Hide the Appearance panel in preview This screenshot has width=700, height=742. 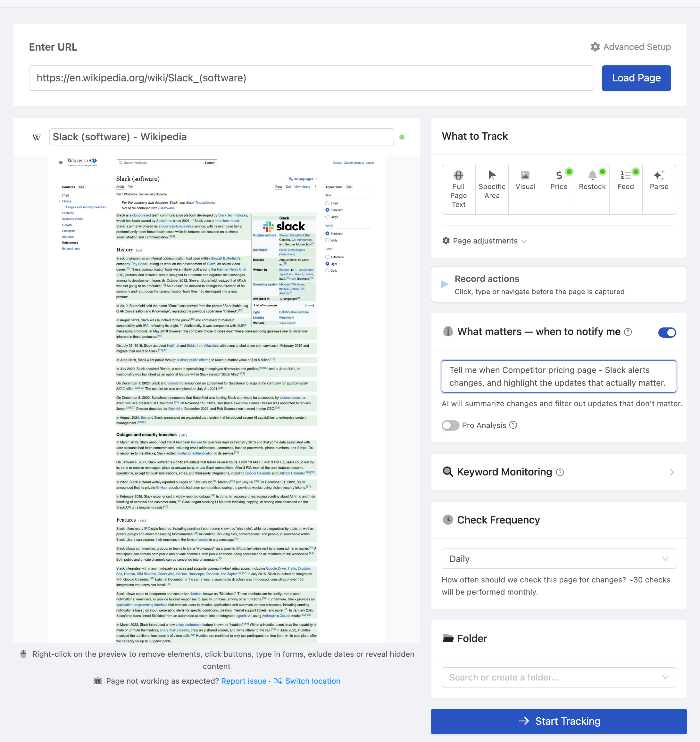[349, 187]
